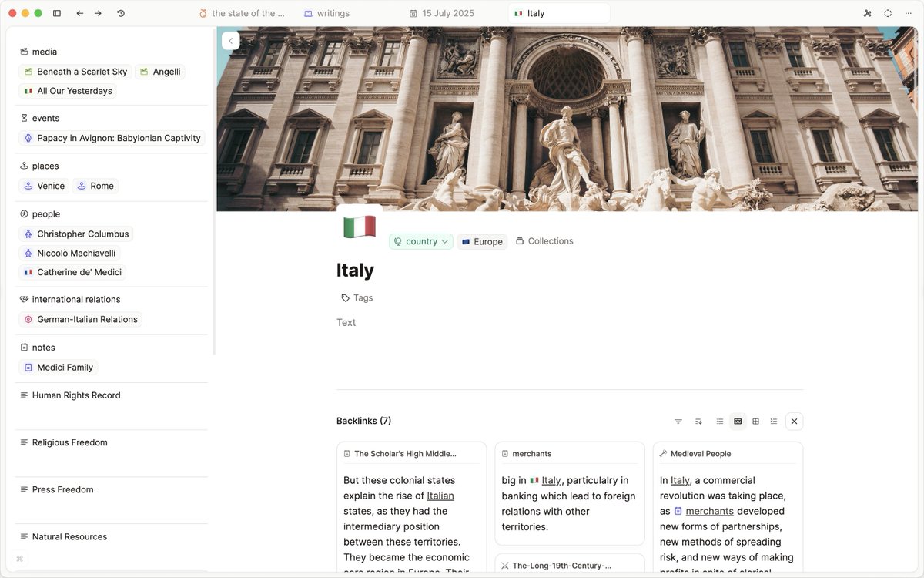Click the Italian flag page icon

tap(360, 227)
